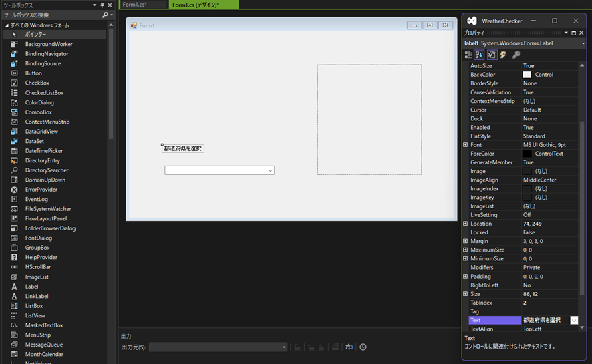The width and height of the screenshot is (592, 364).
Task: Select the TabIndex property row
Action: click(523, 303)
